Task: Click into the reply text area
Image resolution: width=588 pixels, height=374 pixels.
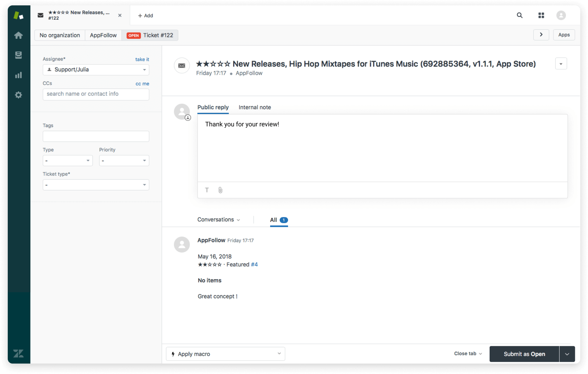Action: click(x=382, y=148)
